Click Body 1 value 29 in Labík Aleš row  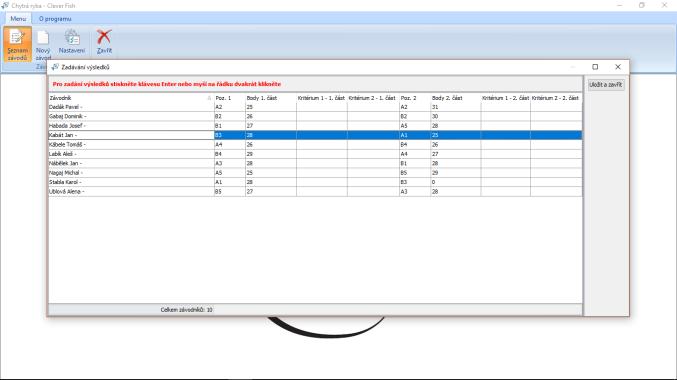click(x=270, y=154)
